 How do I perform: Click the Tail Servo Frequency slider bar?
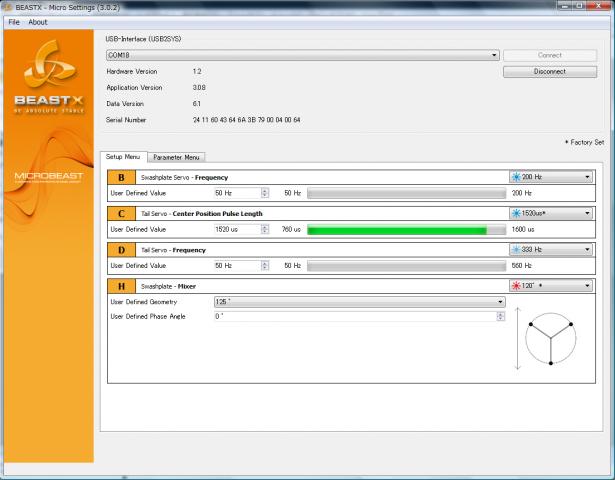click(x=406, y=266)
